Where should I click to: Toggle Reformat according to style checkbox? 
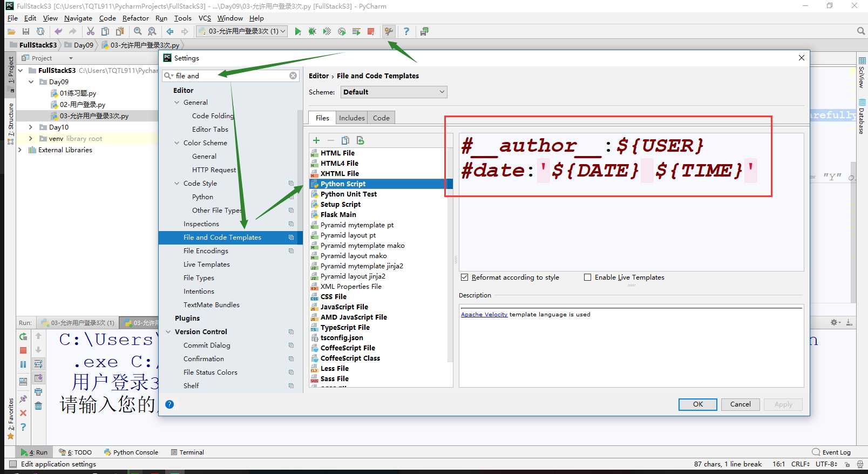[x=464, y=277]
